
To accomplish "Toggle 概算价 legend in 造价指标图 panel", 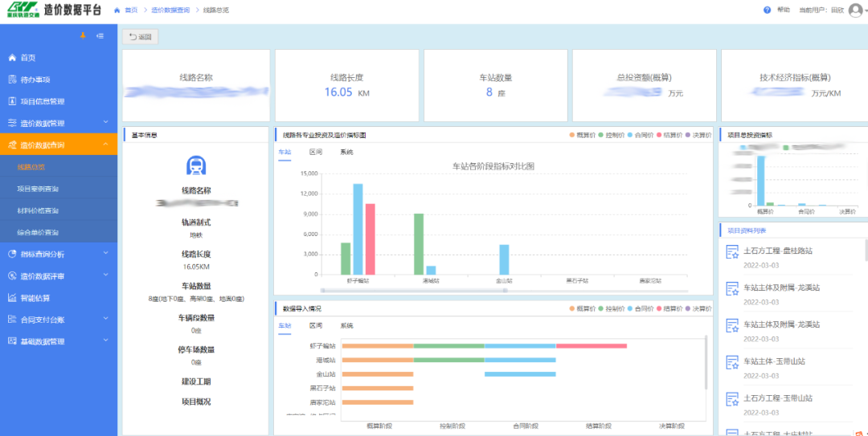I will coord(581,134).
